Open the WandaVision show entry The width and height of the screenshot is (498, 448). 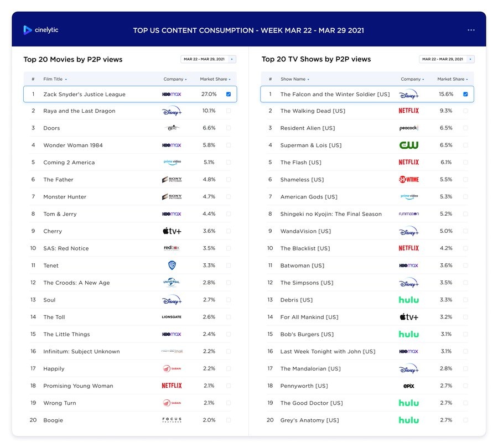pyautogui.click(x=367, y=231)
